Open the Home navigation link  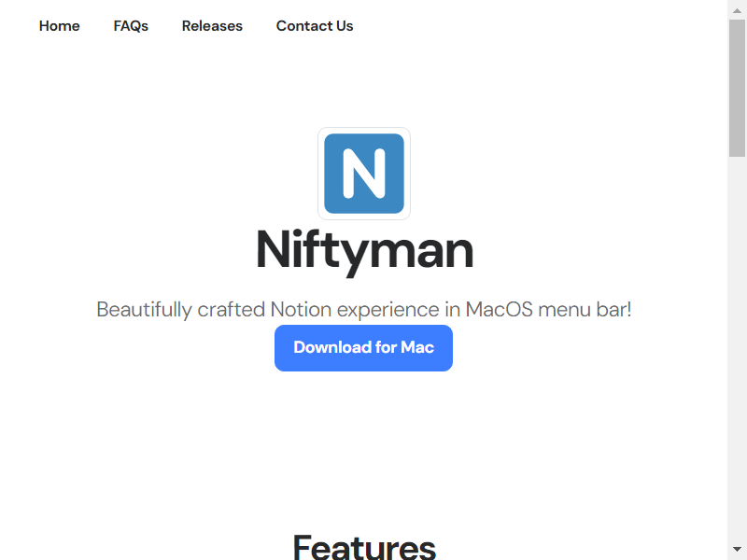(x=59, y=26)
